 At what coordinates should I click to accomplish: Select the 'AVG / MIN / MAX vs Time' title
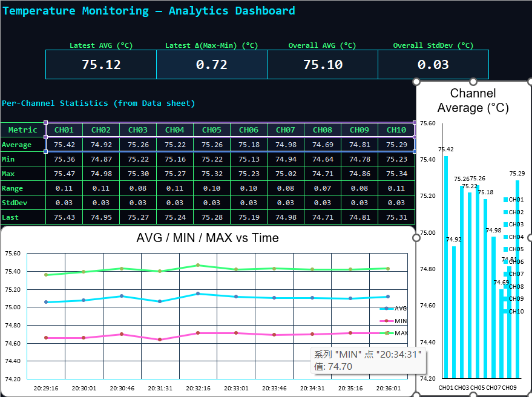(208, 238)
